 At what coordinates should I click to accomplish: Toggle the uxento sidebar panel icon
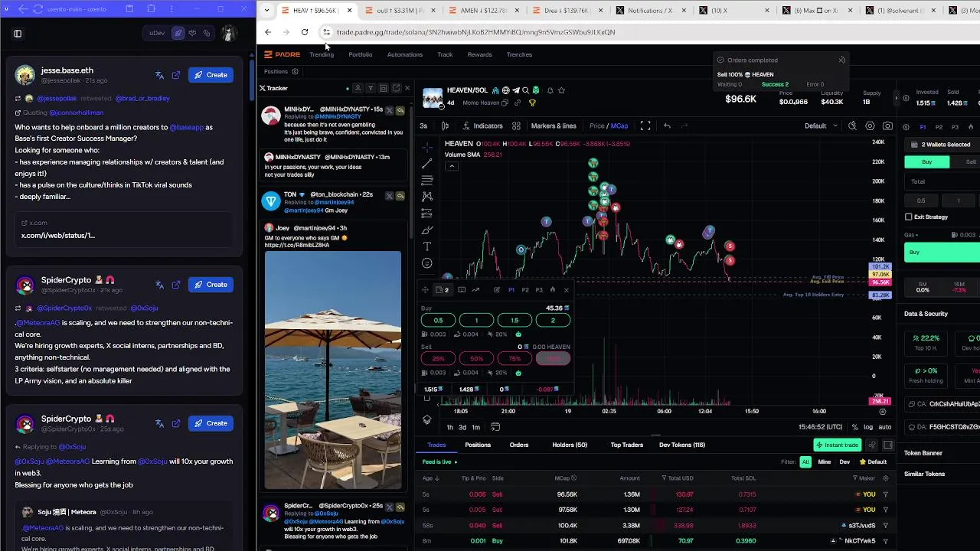[x=18, y=34]
